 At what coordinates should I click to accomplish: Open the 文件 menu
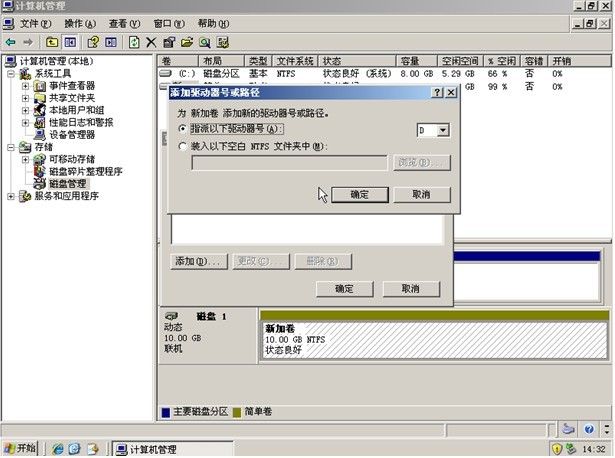tap(35, 24)
